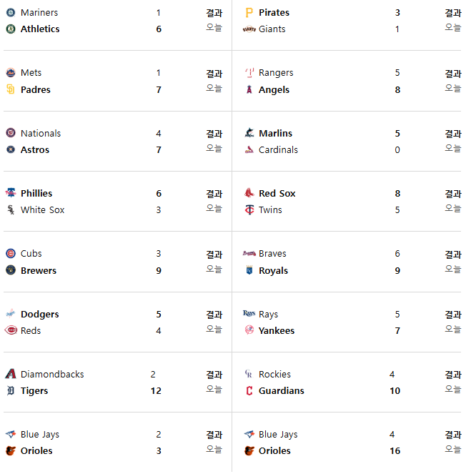Image resolution: width=476 pixels, height=474 pixels.
Task: Click the Angels team logo
Action: coord(249,89)
